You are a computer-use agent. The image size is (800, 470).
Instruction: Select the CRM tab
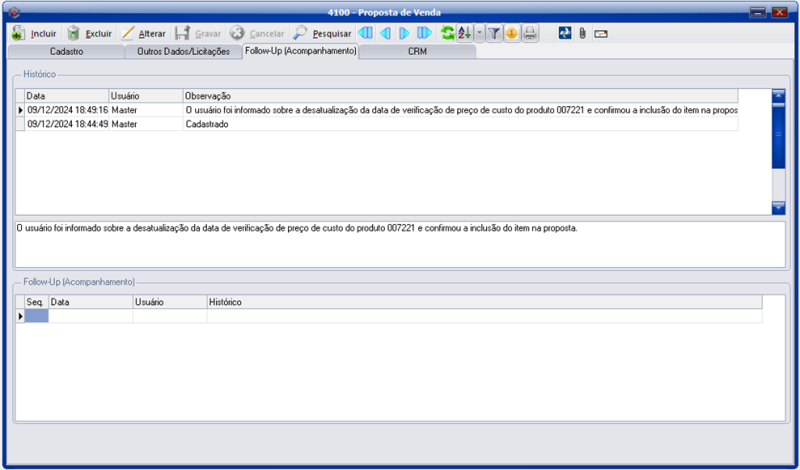click(x=418, y=50)
